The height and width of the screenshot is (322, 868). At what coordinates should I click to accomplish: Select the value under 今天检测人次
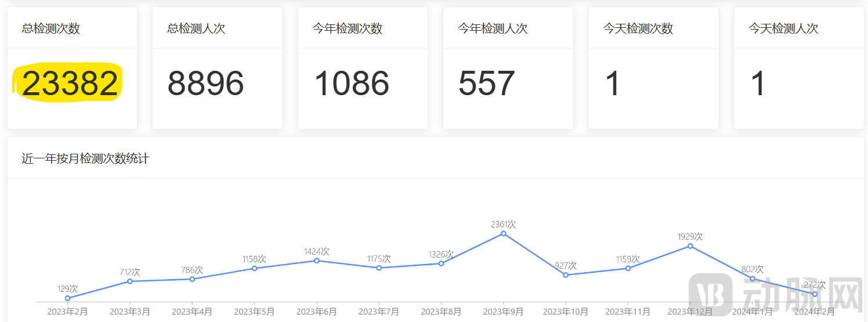[758, 83]
